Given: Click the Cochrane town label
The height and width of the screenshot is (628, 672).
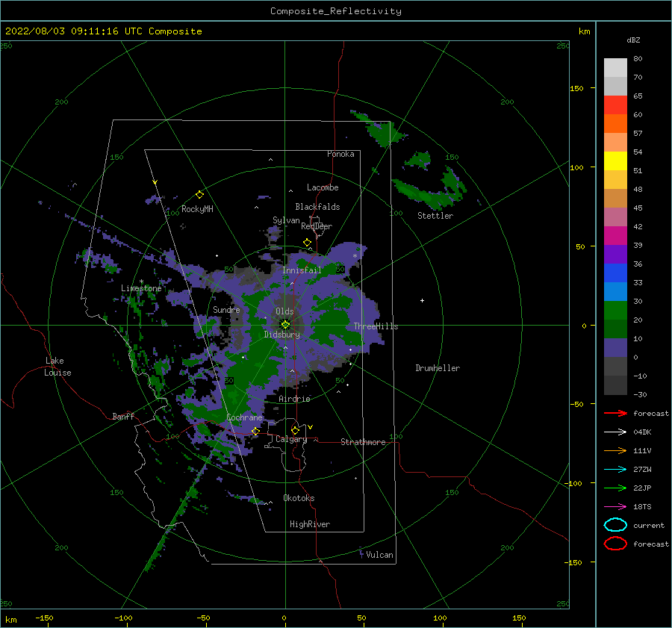Looking at the screenshot, I should coord(244,417).
